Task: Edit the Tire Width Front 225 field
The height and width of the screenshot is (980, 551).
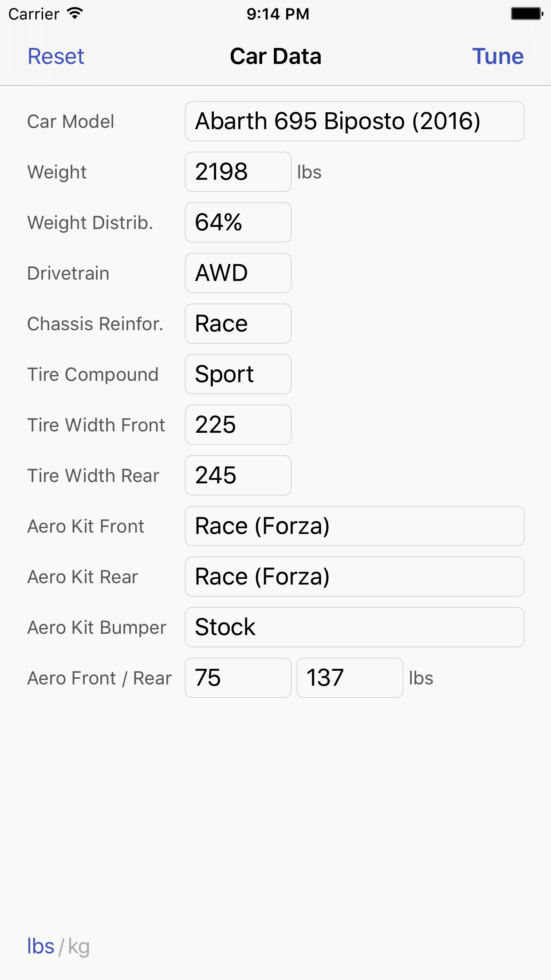Action: (238, 425)
